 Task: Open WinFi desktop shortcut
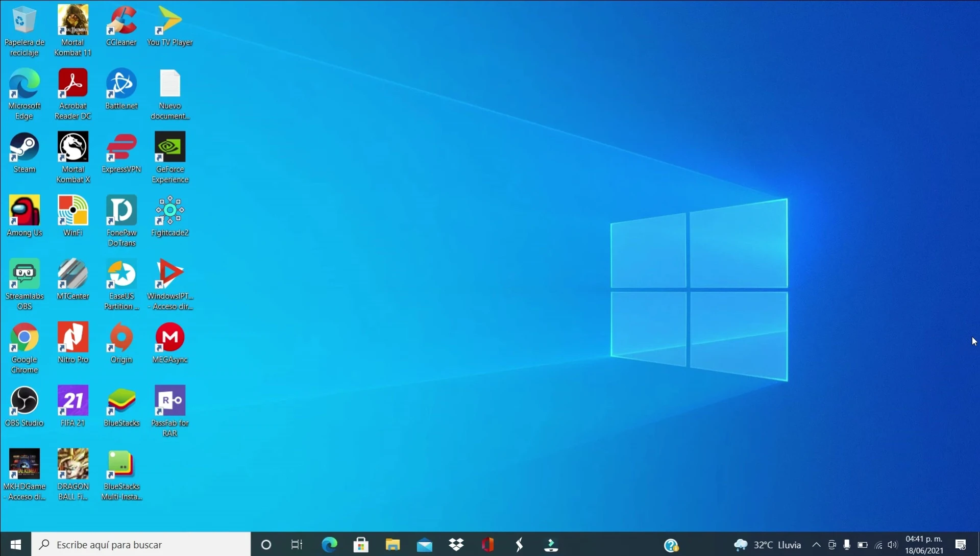[x=73, y=216]
